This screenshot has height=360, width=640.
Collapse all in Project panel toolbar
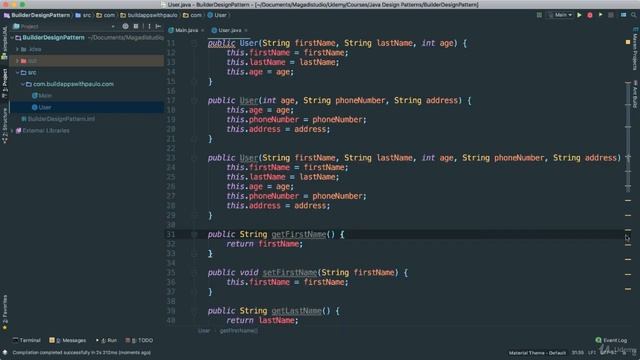[x=136, y=26]
